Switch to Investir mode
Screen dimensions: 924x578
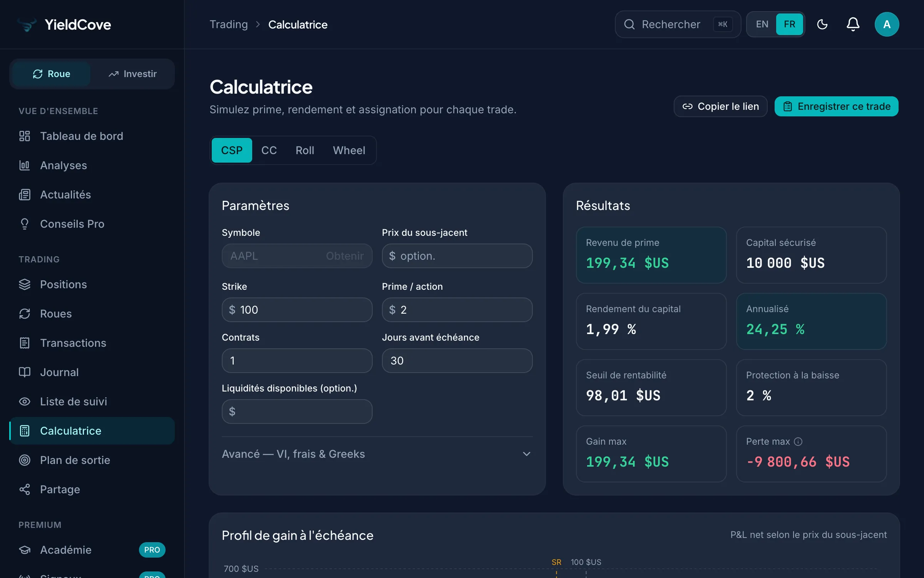132,74
